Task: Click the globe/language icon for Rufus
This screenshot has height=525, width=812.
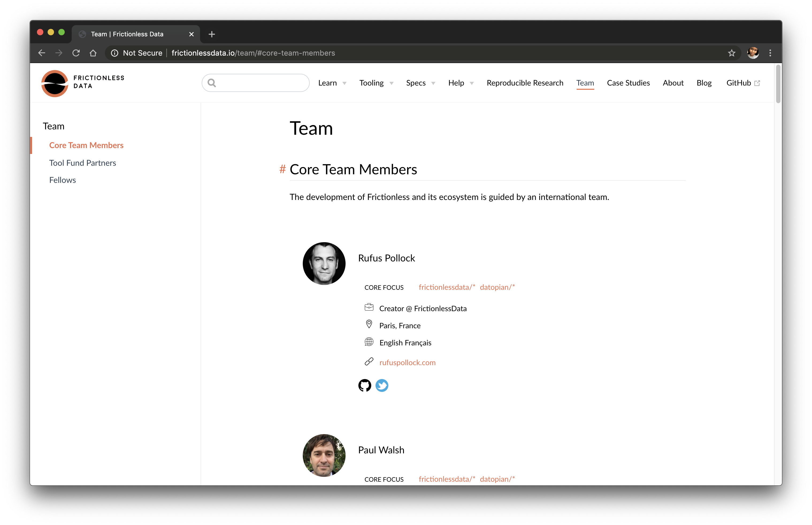Action: pyautogui.click(x=368, y=342)
